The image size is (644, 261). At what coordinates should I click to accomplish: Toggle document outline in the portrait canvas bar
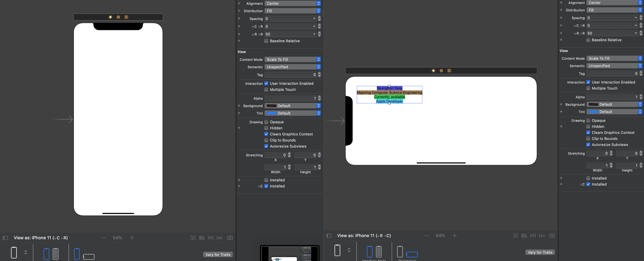pyautogui.click(x=5, y=238)
